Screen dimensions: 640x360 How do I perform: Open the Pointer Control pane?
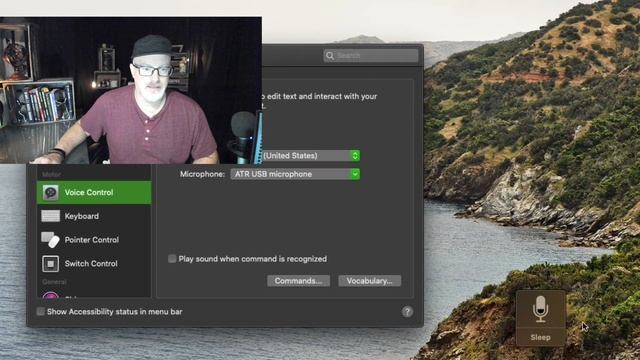coord(94,240)
